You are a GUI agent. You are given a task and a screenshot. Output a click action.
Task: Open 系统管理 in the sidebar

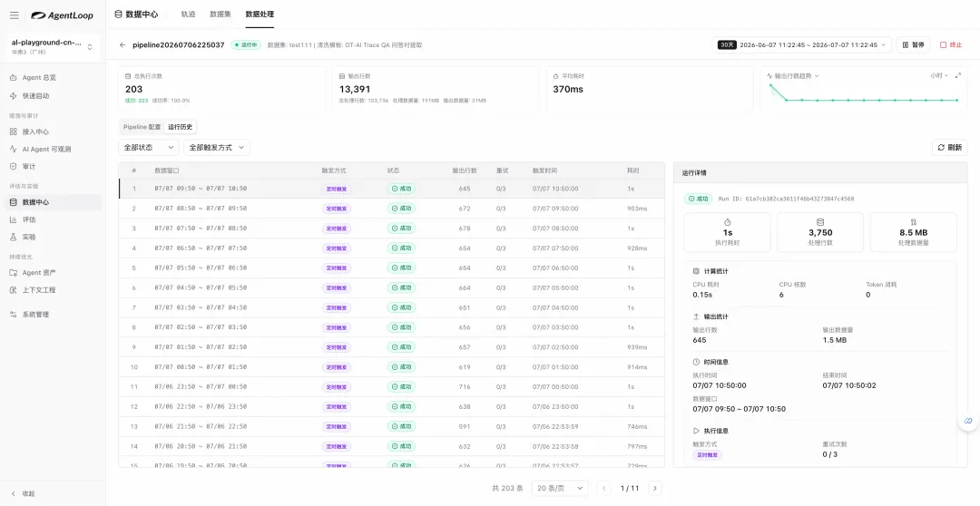54,315
